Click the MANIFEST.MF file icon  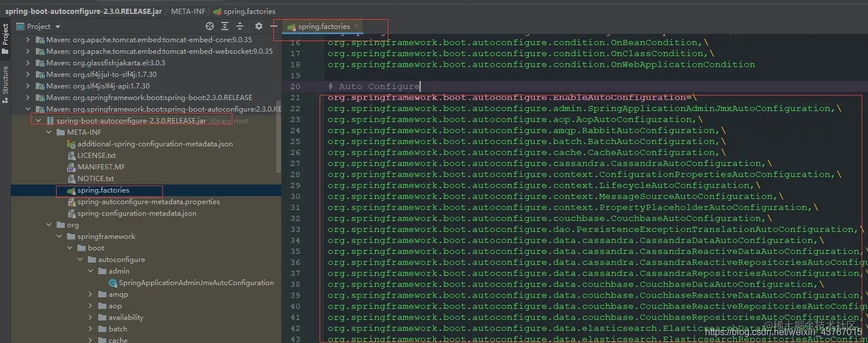[x=71, y=167]
